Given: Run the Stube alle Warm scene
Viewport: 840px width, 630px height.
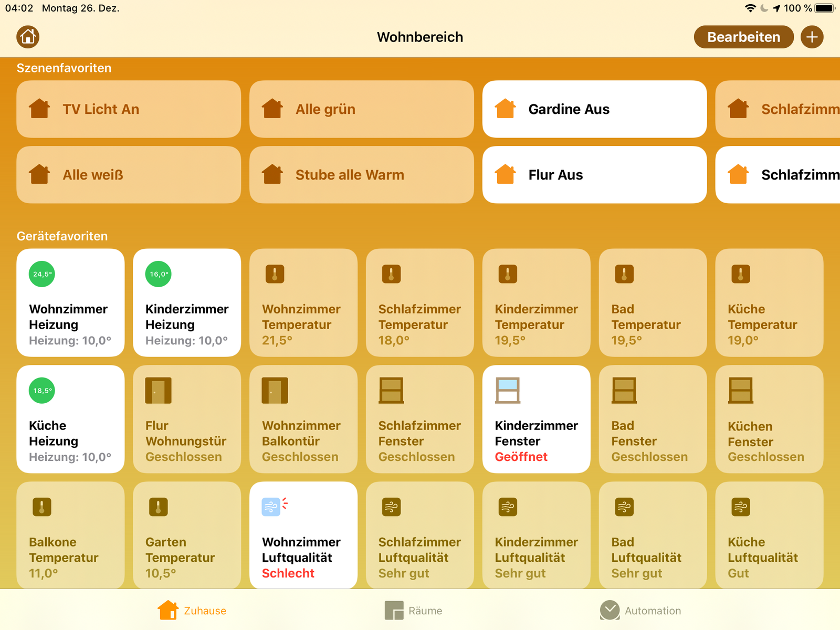Looking at the screenshot, I should coord(361,175).
